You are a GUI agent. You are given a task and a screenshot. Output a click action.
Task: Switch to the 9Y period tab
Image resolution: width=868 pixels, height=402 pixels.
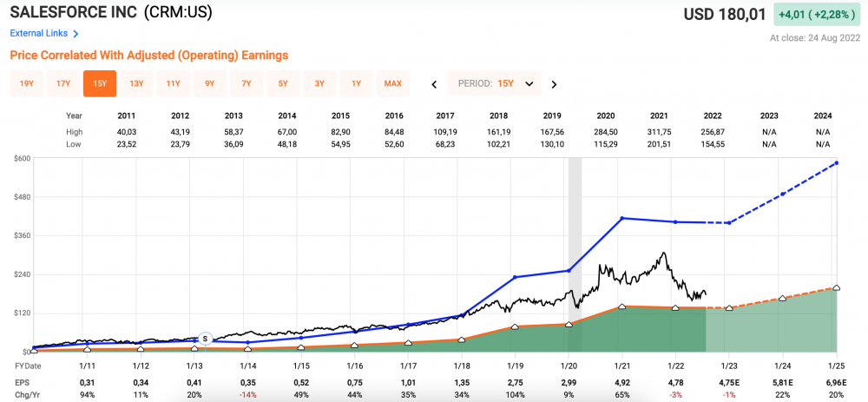pyautogui.click(x=210, y=83)
